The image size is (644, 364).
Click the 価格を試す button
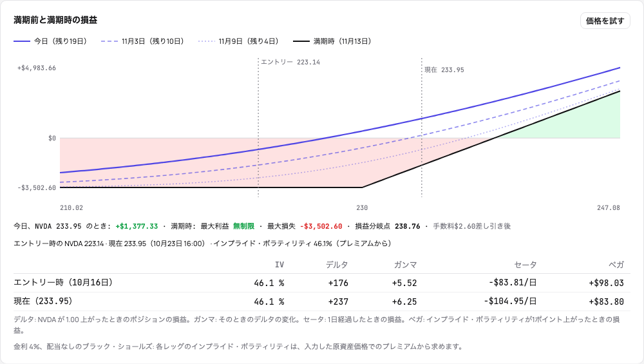(605, 21)
